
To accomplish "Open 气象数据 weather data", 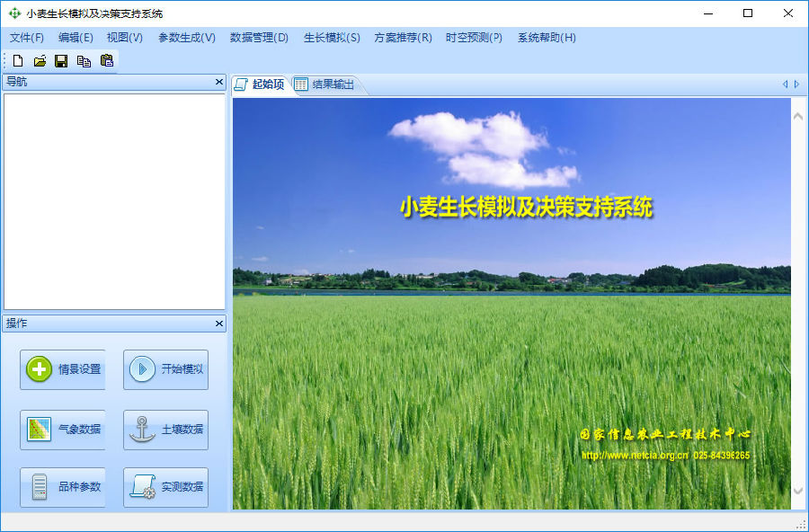I will 63,430.
